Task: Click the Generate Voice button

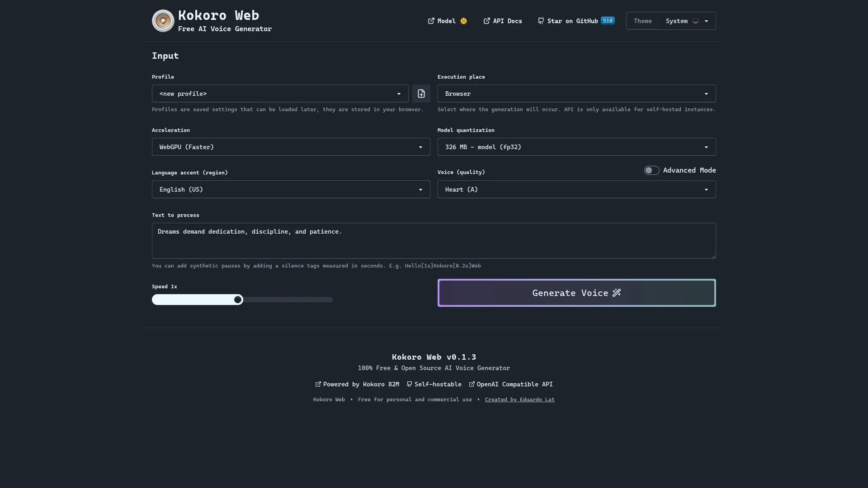Action: (x=576, y=293)
